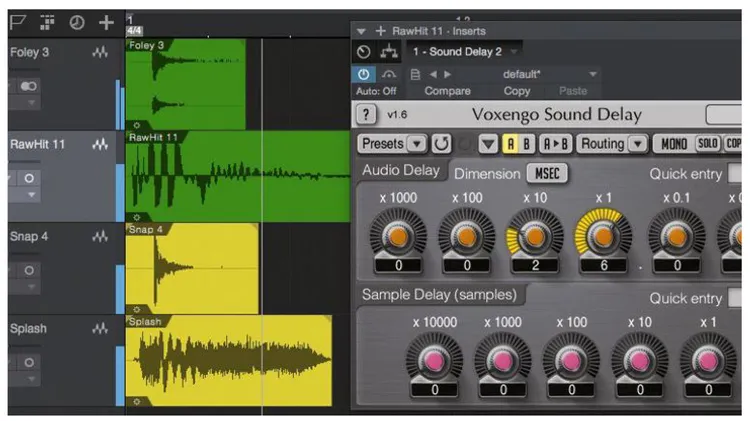Click the down-triangle button left of A
This screenshot has width=750, height=421.
[x=488, y=144]
